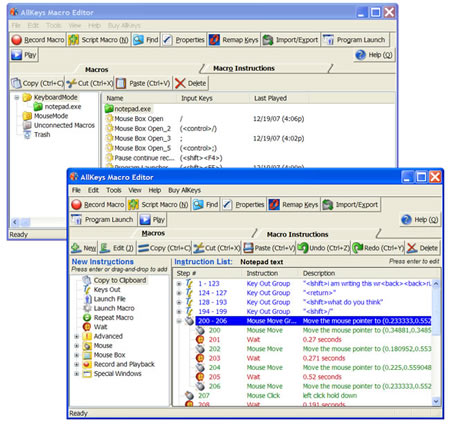
Task: Open Help (Q) in the front window
Action: (x=420, y=219)
